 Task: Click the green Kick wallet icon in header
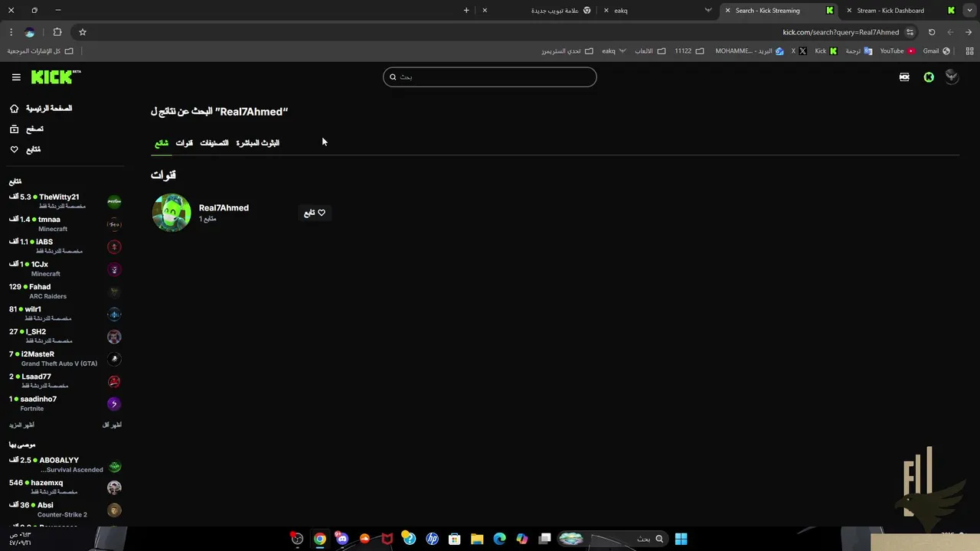click(x=929, y=77)
